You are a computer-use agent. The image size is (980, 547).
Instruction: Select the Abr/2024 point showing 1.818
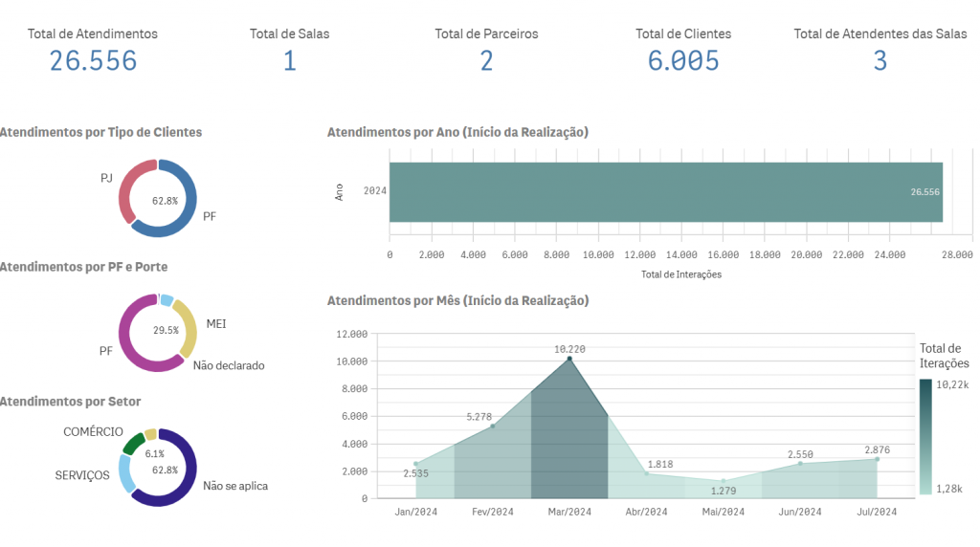[x=647, y=473]
